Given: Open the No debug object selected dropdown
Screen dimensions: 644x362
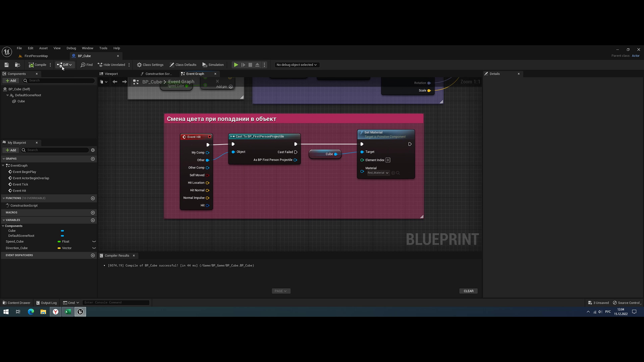Looking at the screenshot, I should pos(297,65).
